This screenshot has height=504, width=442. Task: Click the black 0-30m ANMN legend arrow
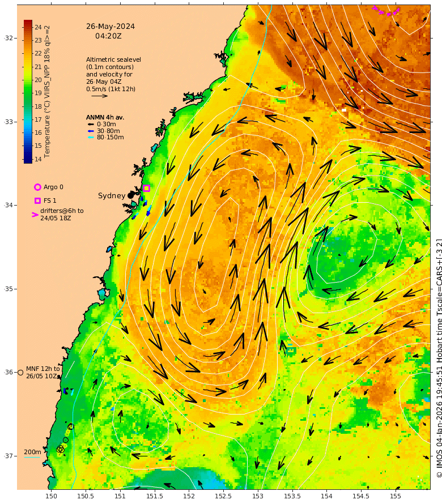click(91, 125)
